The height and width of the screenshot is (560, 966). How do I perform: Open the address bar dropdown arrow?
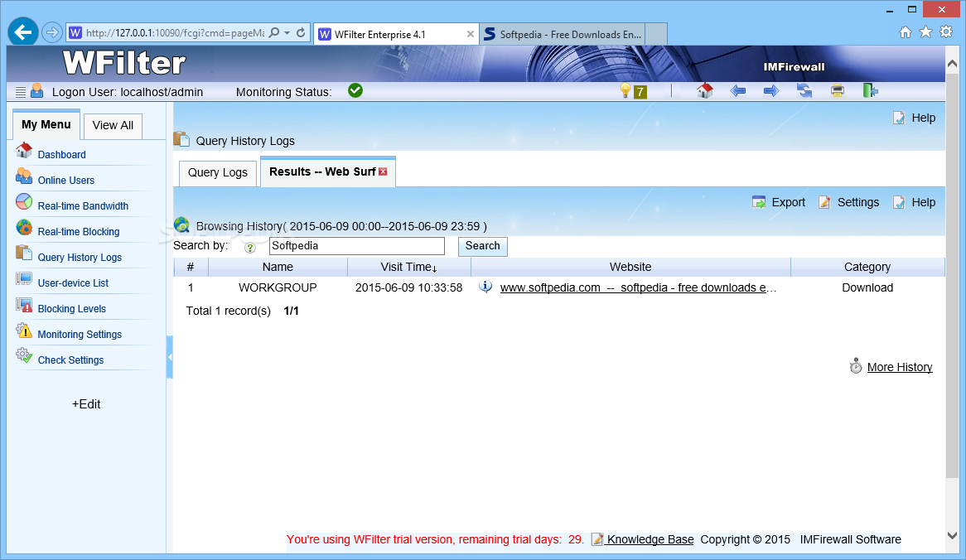click(x=287, y=32)
